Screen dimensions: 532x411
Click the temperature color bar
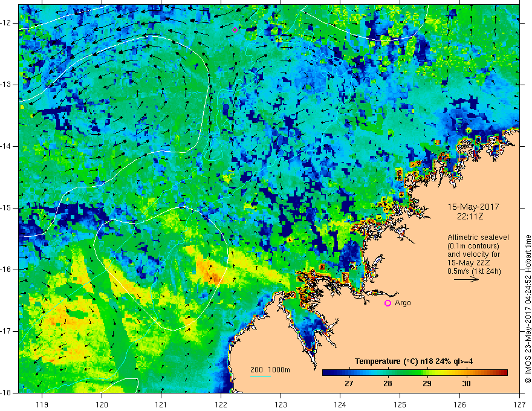(x=415, y=373)
